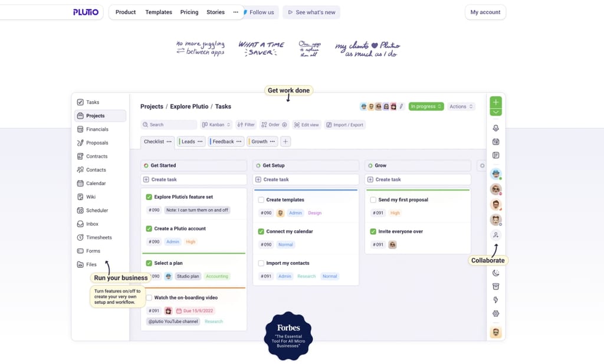Image resolution: width=604 pixels, height=364 pixels.
Task: Toggle dark mode with the moon icon
Action: click(495, 273)
